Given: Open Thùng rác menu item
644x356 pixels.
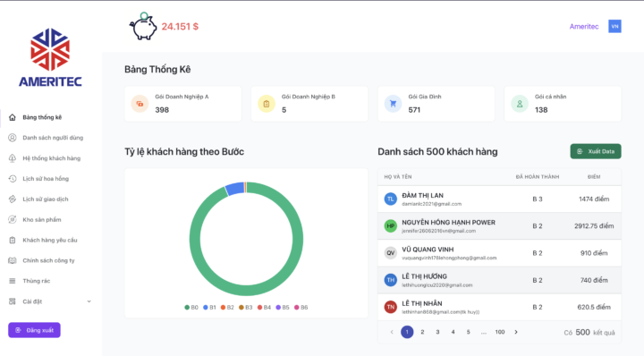Looking at the screenshot, I should point(36,281).
